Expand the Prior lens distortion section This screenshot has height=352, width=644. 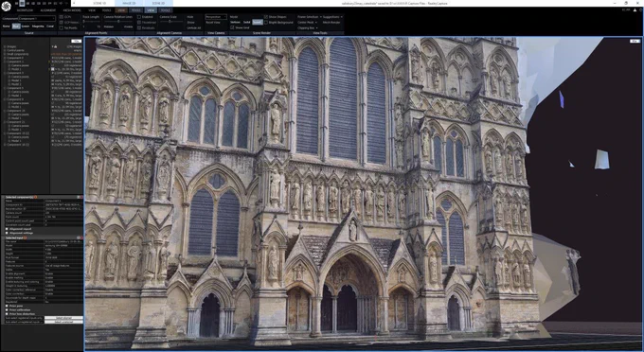pos(7,314)
